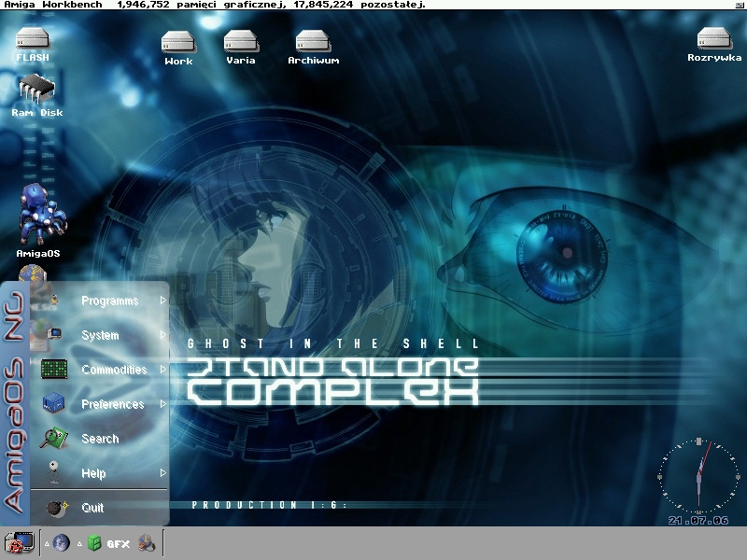The width and height of the screenshot is (747, 560).
Task: Choose Quit from the AmigaOS menu
Action: pyautogui.click(x=100, y=508)
